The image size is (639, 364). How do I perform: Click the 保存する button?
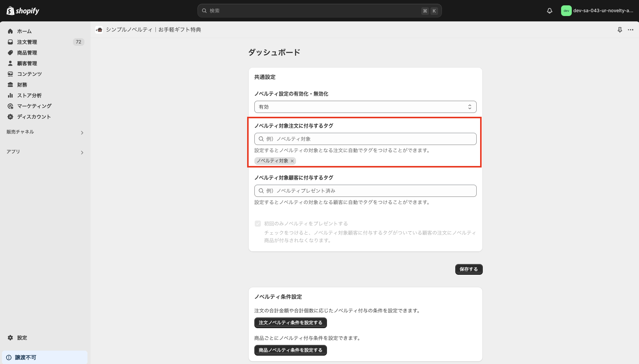coord(468,269)
